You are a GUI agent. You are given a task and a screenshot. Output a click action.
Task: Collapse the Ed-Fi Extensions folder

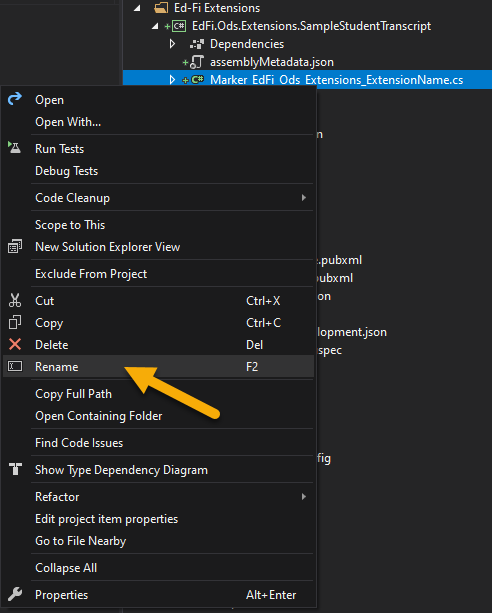click(136, 8)
